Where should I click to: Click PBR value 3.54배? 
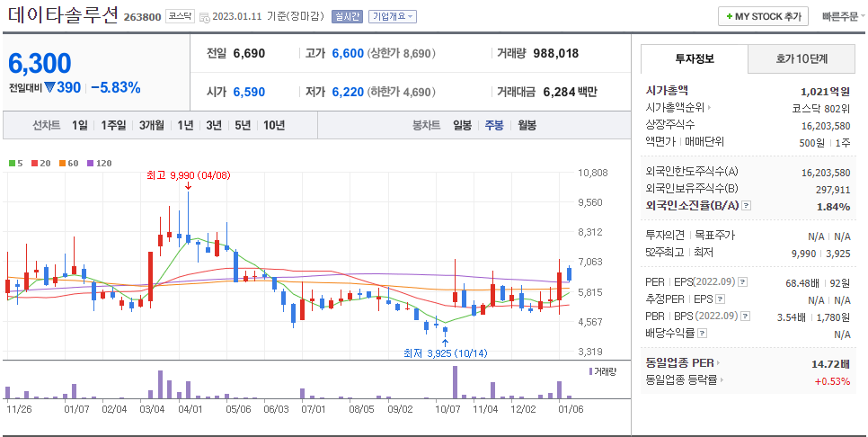pos(792,318)
